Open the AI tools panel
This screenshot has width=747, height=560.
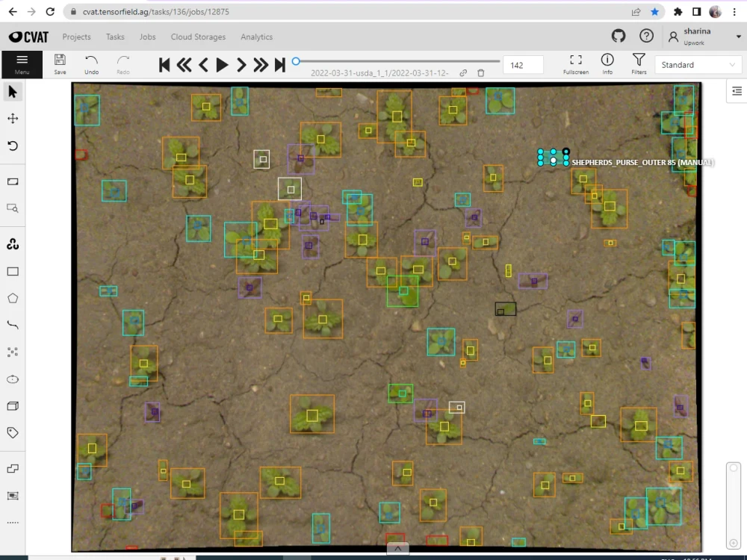point(12,243)
